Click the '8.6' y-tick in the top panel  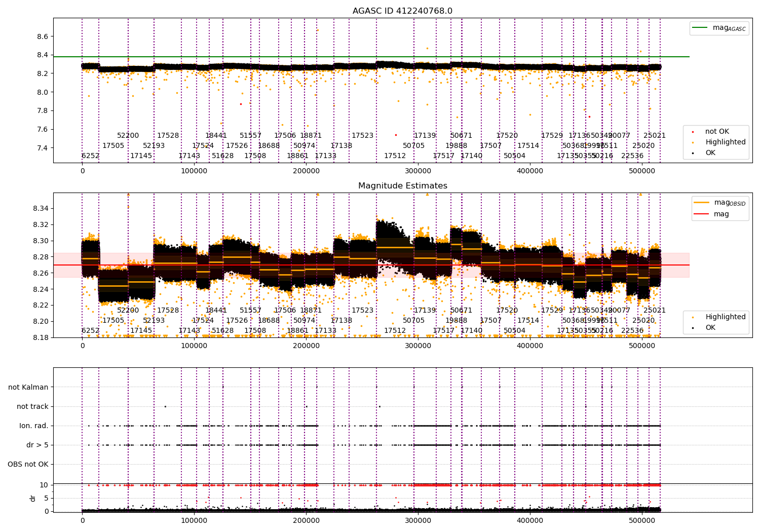point(43,36)
